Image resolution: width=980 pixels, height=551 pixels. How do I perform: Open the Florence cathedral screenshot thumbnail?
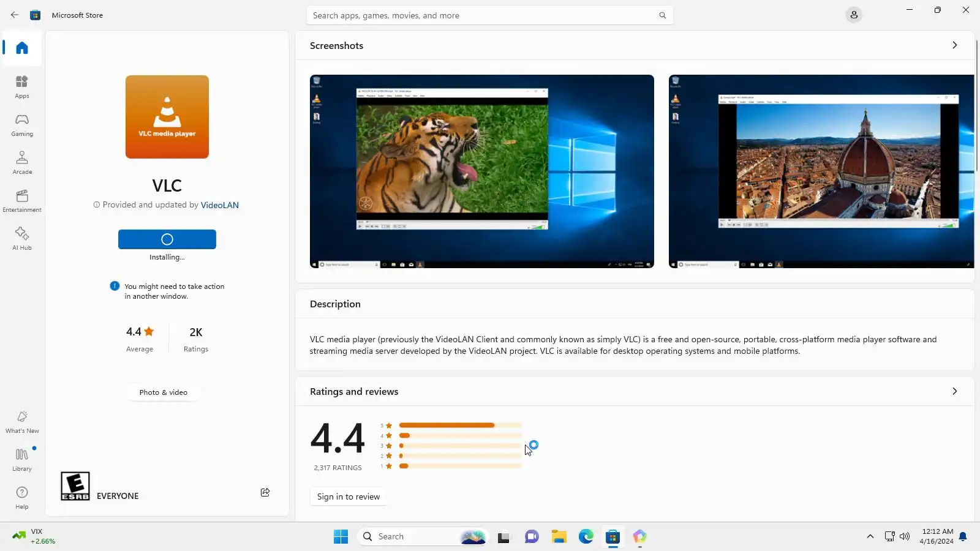click(821, 171)
